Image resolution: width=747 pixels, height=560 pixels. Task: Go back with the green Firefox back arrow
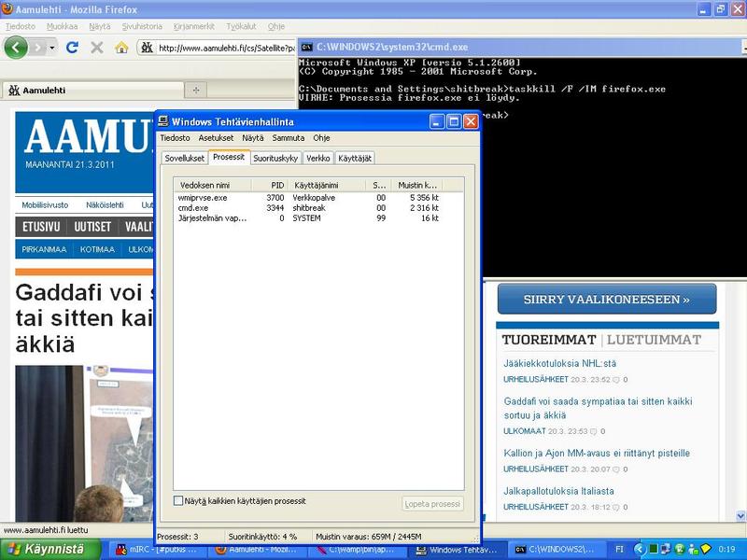click(16, 48)
